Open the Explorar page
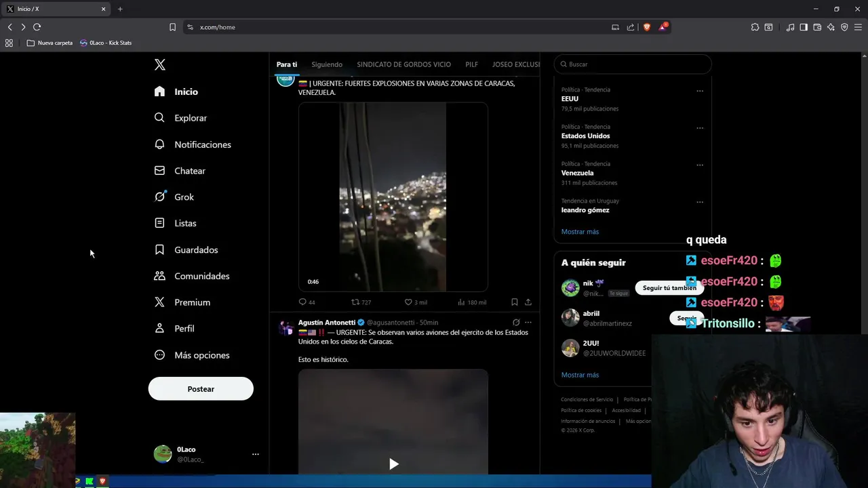The height and width of the screenshot is (488, 868). tap(180, 118)
